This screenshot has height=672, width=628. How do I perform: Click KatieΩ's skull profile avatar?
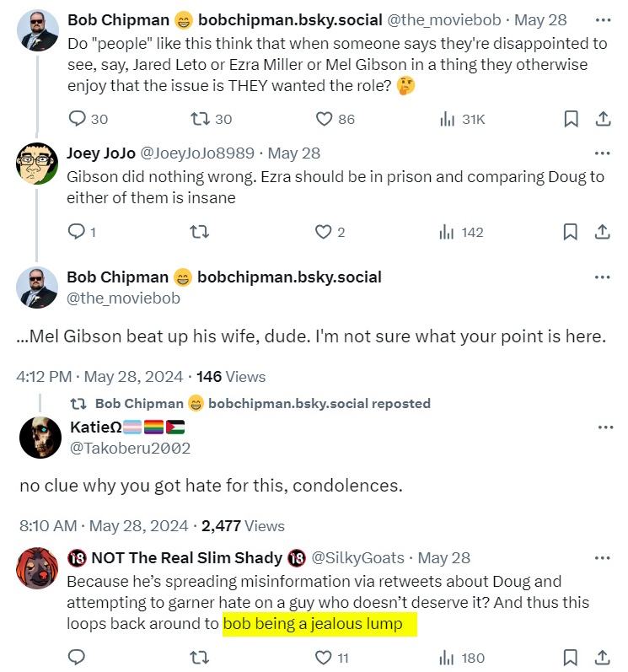pos(40,437)
